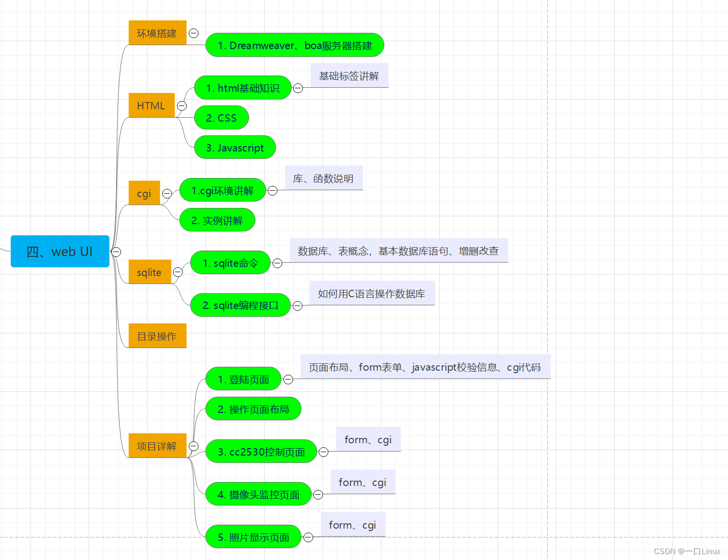Select the 环境搭建 topic node
Screen dimensions: 728x560
[157, 33]
